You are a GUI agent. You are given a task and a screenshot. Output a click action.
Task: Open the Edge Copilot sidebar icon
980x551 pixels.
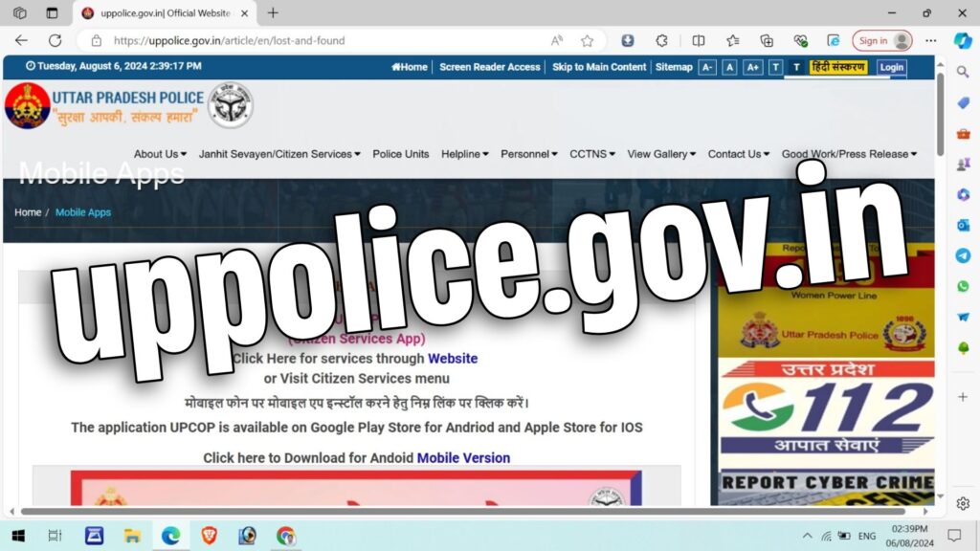(x=963, y=40)
